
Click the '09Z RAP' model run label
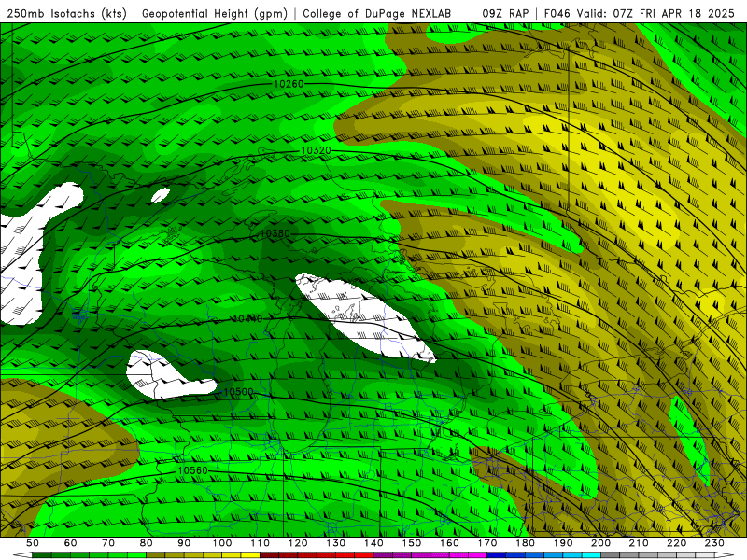pyautogui.click(x=505, y=14)
